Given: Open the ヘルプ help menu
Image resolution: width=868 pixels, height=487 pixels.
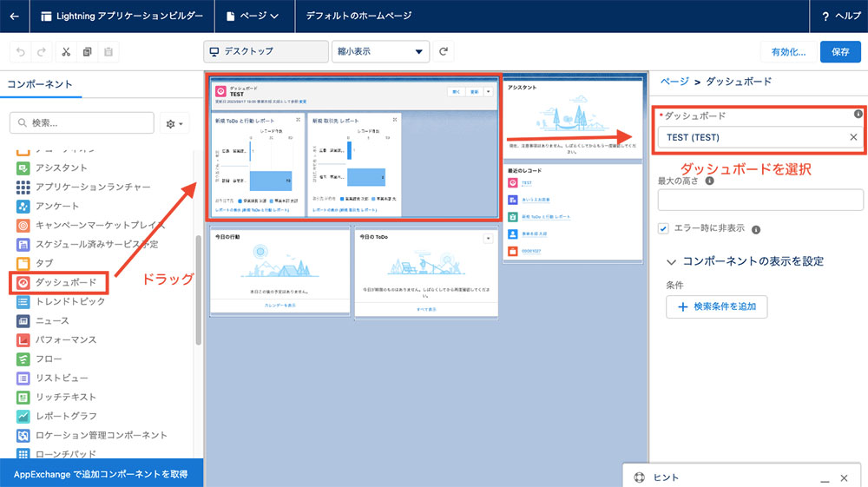Looking at the screenshot, I should 841,16.
